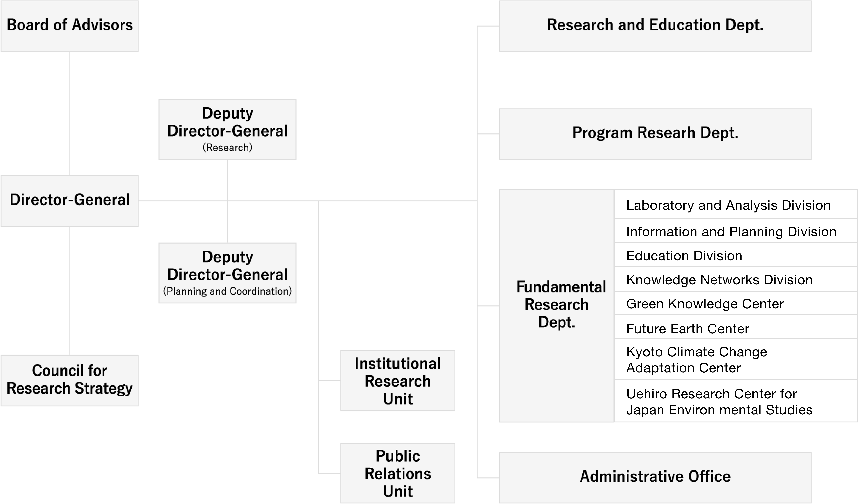
Task: Open Research and Education Dept. box
Action: tap(655, 26)
